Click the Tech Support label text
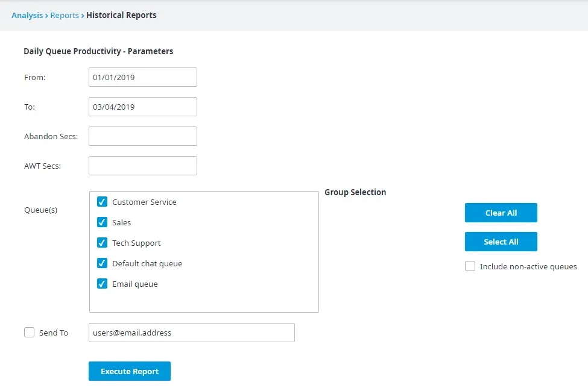 136,243
